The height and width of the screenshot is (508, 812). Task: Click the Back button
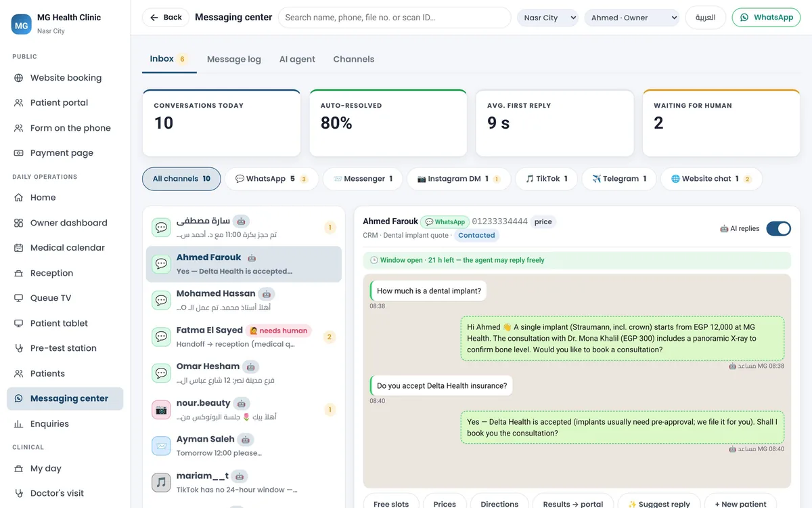166,18
